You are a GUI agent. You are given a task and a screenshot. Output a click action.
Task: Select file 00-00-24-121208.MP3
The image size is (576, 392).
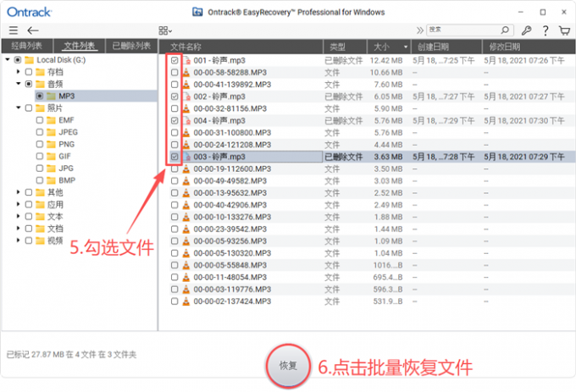click(x=232, y=145)
